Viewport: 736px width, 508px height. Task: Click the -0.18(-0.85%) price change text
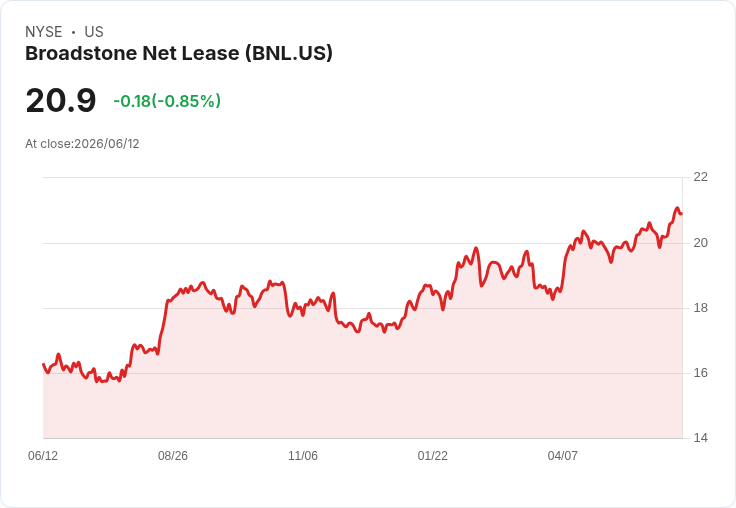tap(167, 101)
